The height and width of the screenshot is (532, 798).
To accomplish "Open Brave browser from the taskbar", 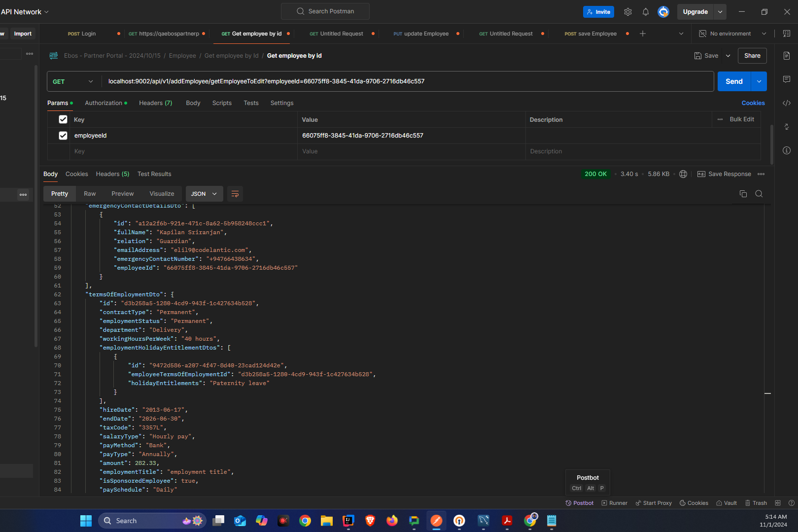I will point(370,521).
